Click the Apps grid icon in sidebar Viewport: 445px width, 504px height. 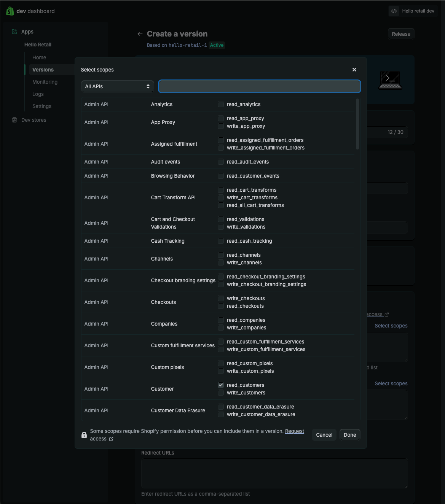click(x=14, y=32)
